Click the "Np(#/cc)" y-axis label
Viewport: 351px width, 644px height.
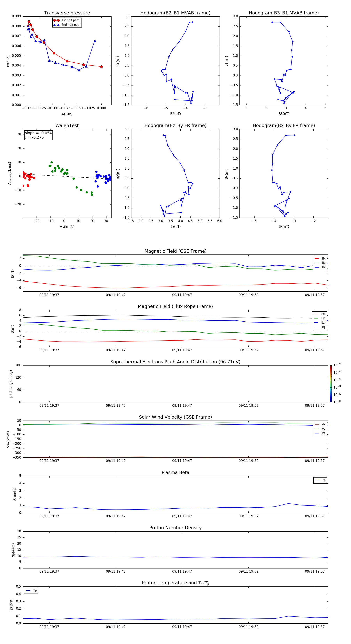[x=13, y=550]
